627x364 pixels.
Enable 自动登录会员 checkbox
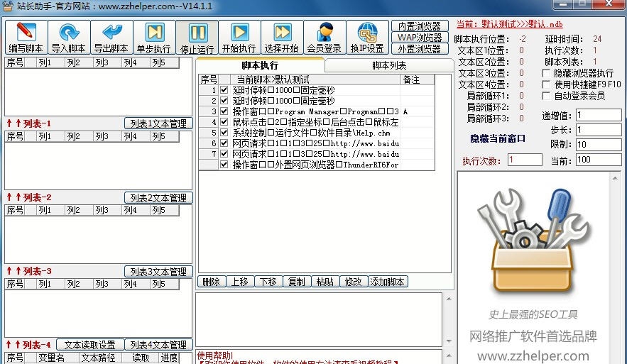(x=546, y=96)
